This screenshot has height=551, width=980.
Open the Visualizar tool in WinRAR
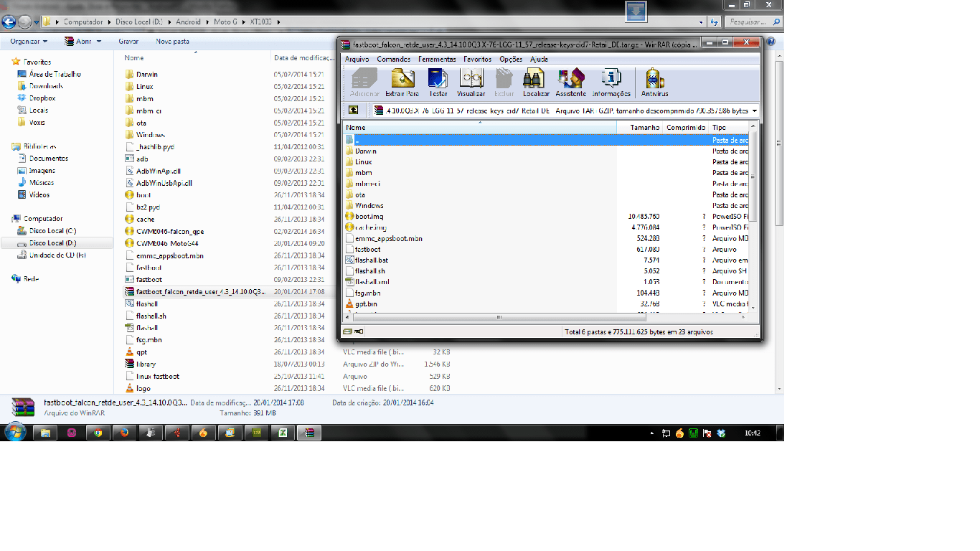tap(471, 82)
